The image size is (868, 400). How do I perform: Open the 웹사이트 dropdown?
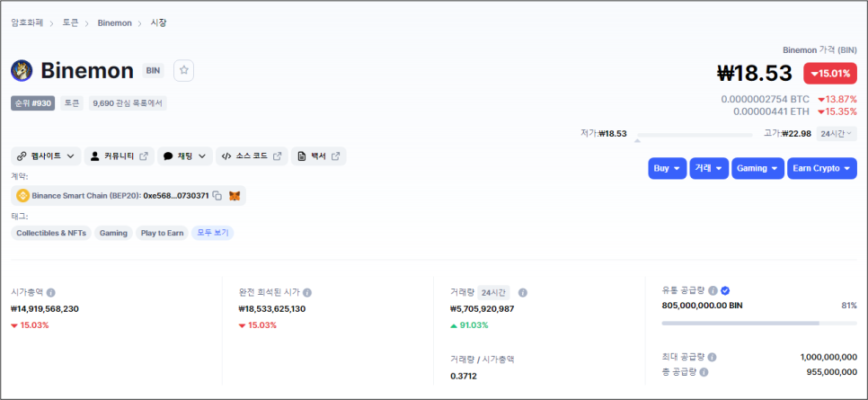pos(47,156)
